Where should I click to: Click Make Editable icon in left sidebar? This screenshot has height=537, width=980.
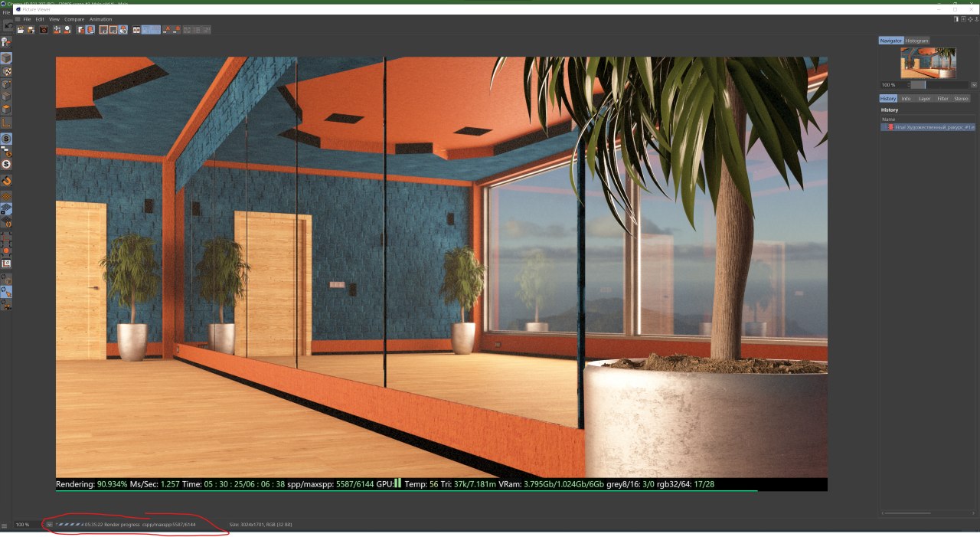coord(6,42)
